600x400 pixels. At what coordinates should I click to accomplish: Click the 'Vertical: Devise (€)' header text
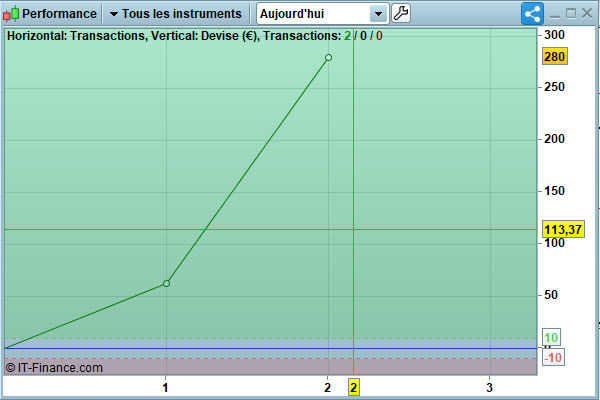(x=203, y=36)
